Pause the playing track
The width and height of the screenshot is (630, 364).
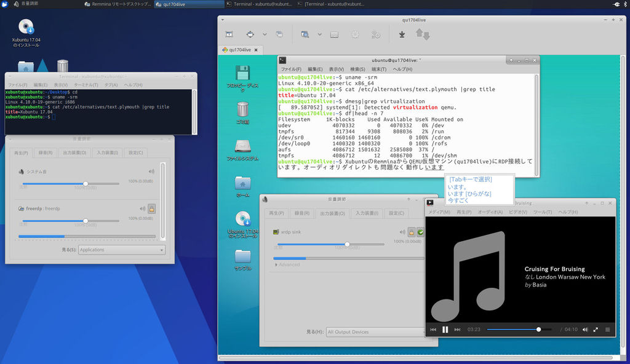(x=445, y=330)
